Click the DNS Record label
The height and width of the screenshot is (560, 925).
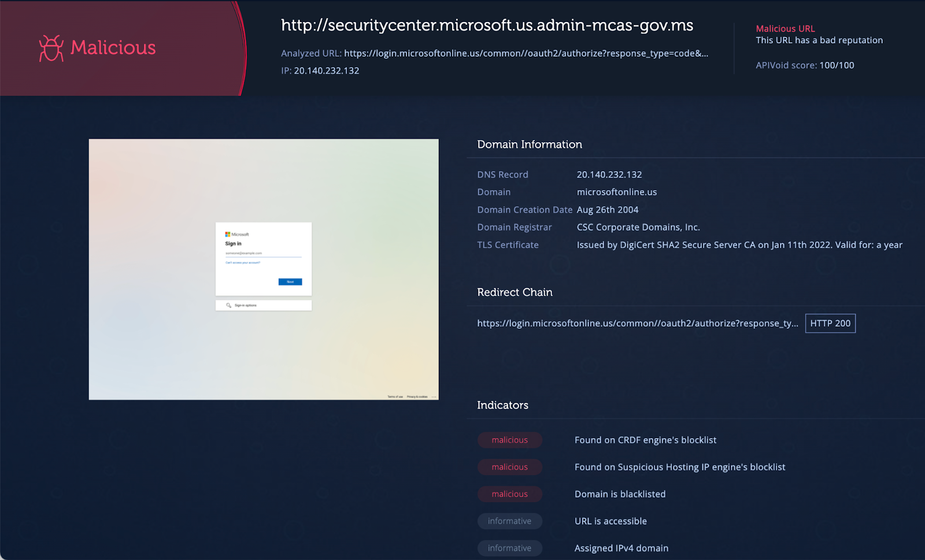click(x=502, y=175)
